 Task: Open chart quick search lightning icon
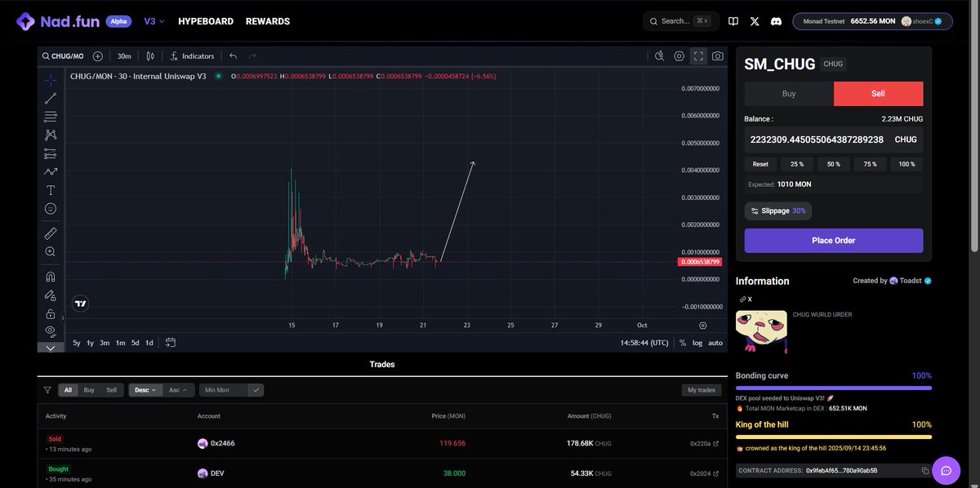(660, 56)
